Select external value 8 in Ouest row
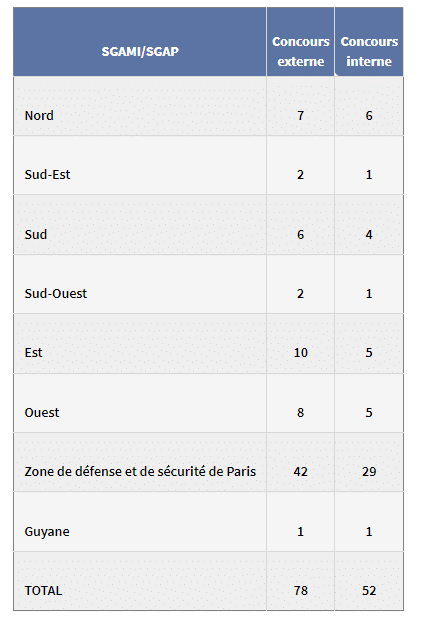Image resolution: width=421 pixels, height=628 pixels. [300, 413]
